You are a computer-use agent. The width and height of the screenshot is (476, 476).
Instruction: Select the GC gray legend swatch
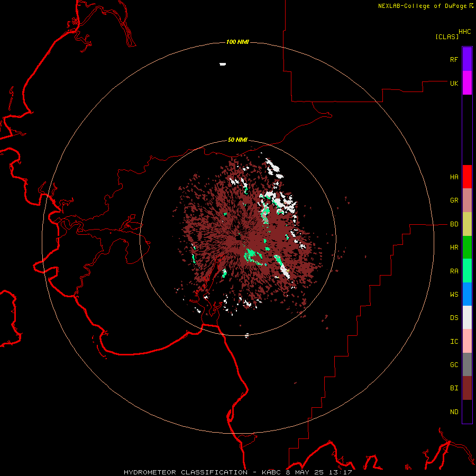pos(467,364)
